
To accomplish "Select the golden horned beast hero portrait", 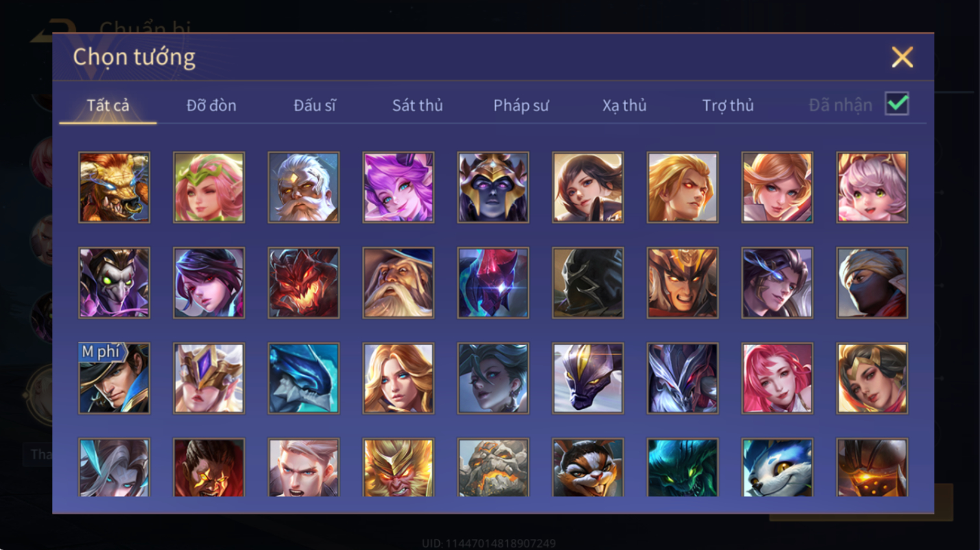I will pos(114,187).
